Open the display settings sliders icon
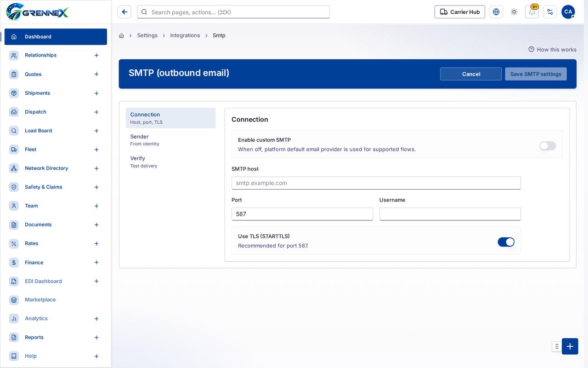The height and width of the screenshot is (368, 588). 550,12
